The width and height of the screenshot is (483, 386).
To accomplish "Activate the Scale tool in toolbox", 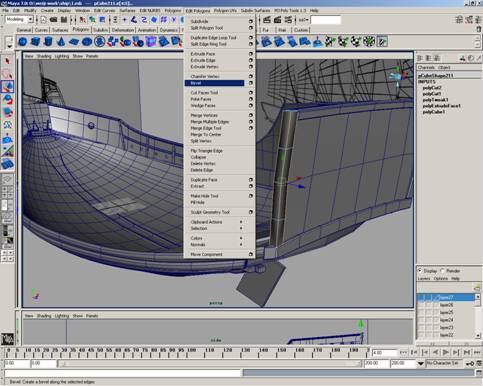I will 7,112.
